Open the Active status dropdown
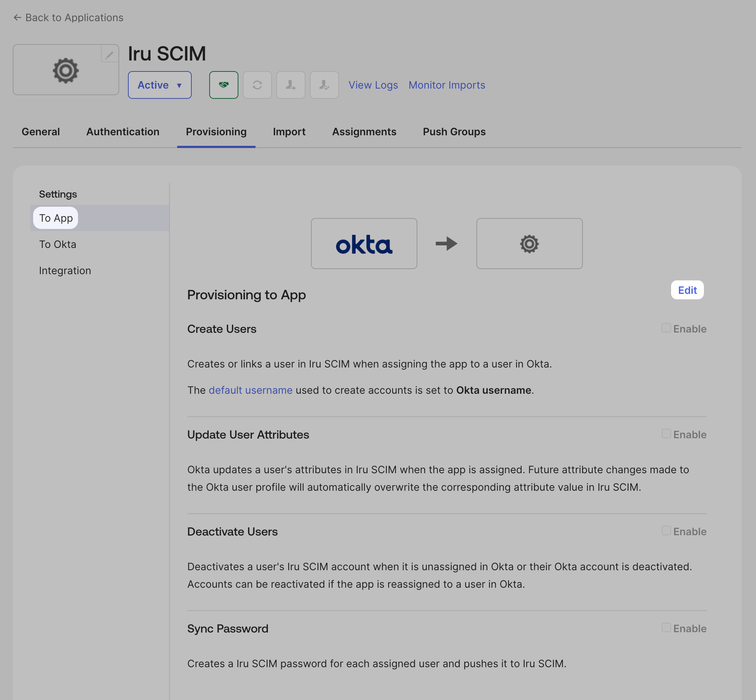Image resolution: width=756 pixels, height=700 pixels. click(x=160, y=85)
